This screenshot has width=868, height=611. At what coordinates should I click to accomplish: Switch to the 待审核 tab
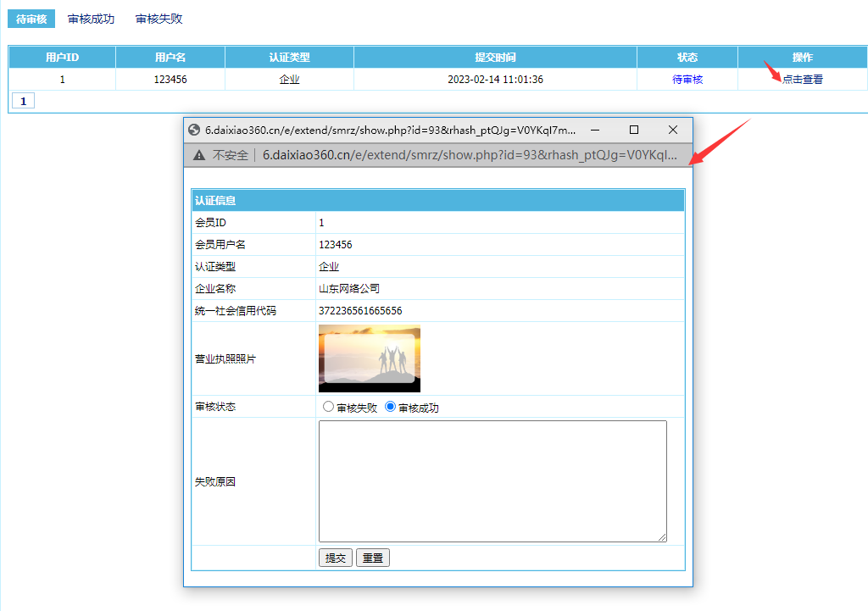31,19
